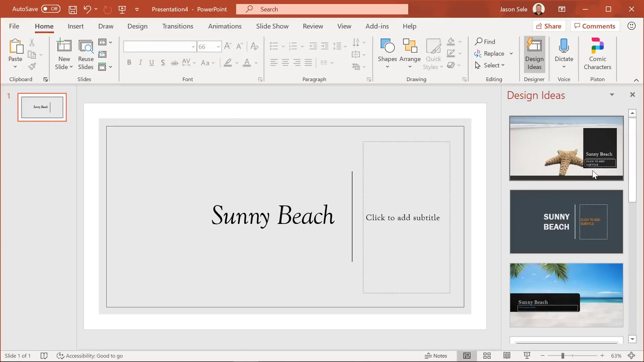Start presentation from beginning icon

pyautogui.click(x=122, y=9)
